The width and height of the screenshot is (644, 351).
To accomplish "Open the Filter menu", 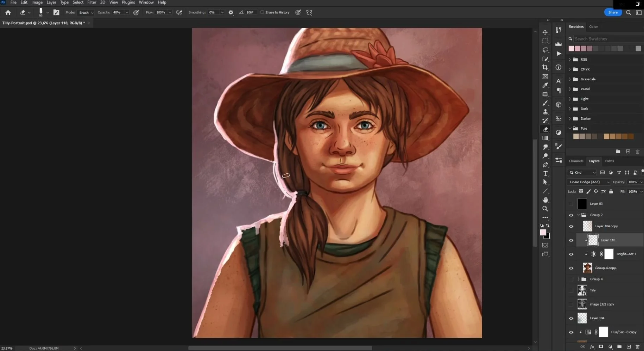I will 91,2.
